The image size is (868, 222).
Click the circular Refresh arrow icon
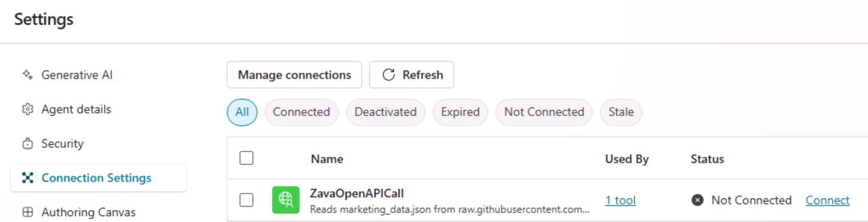pyautogui.click(x=389, y=75)
